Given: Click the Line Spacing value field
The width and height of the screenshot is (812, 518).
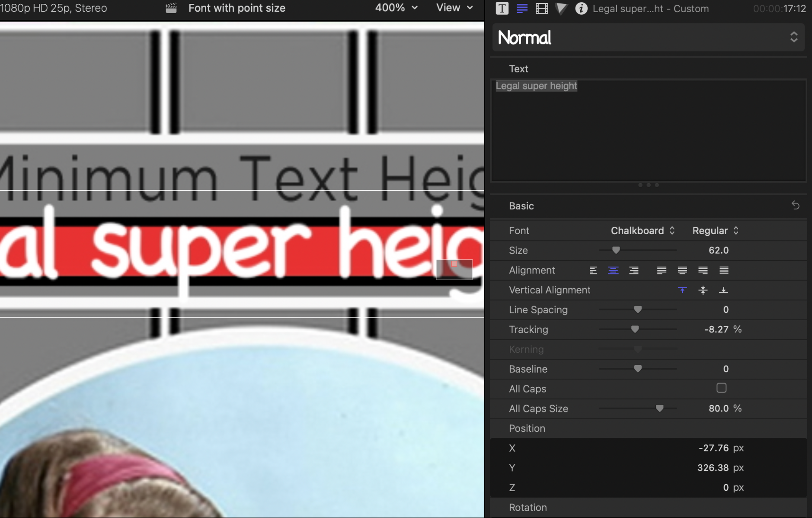Looking at the screenshot, I should tap(726, 309).
